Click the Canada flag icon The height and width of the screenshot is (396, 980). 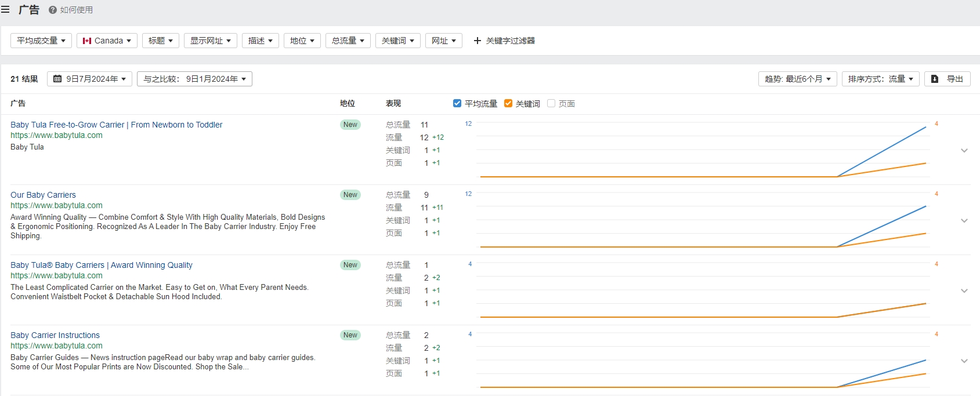pos(87,41)
